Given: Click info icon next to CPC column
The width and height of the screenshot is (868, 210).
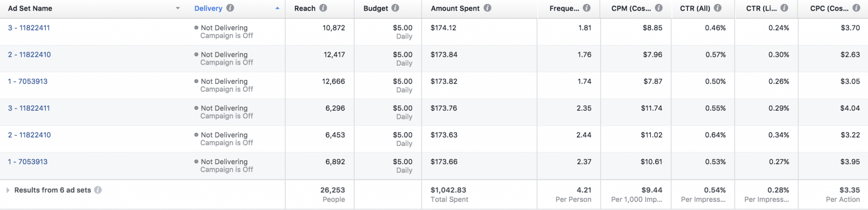Looking at the screenshot, I should tap(856, 8).
